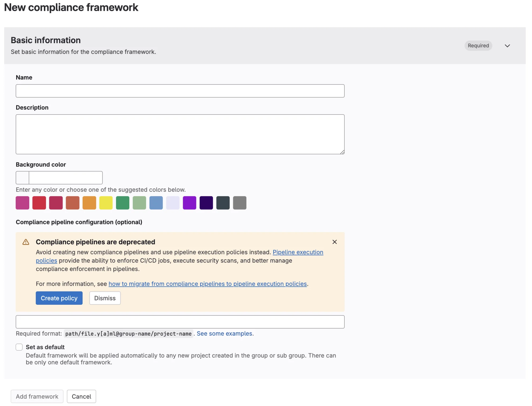Open the migration guide link
Screen dimensions: 532x406
[x=208, y=284]
